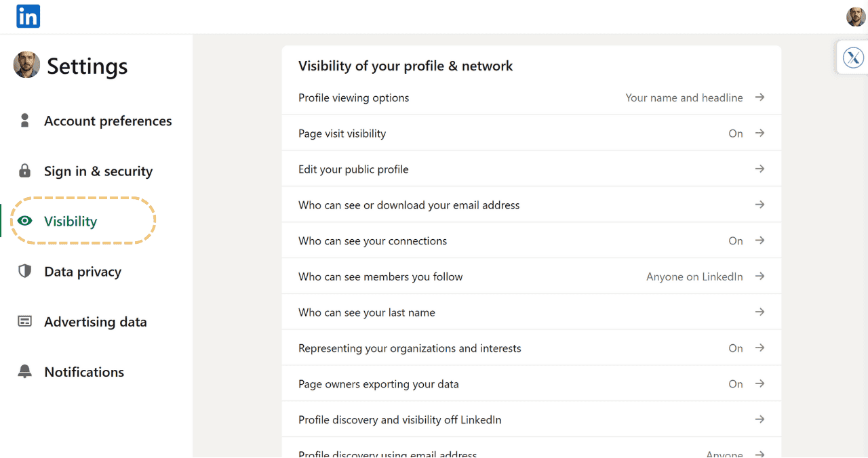Click the Settings gear header avatar icon

pos(26,65)
